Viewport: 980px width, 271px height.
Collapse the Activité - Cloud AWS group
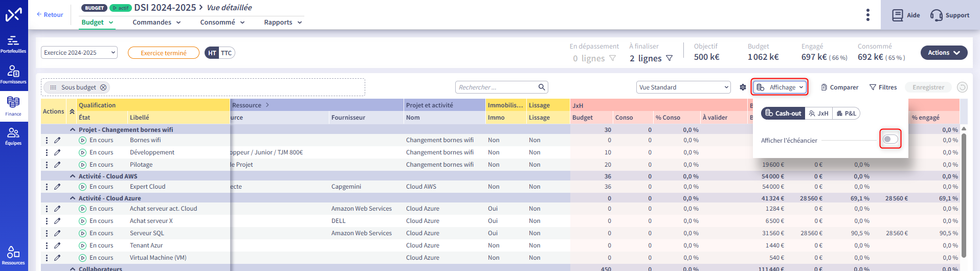point(73,176)
